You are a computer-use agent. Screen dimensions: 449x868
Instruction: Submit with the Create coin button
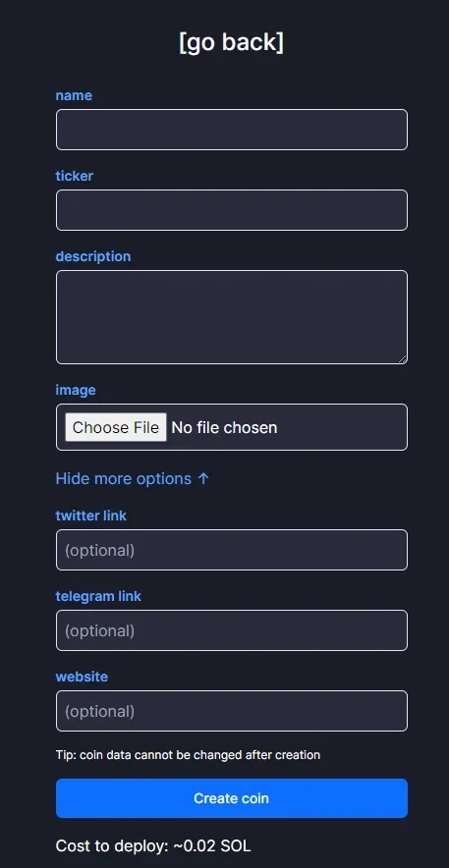pos(232,798)
